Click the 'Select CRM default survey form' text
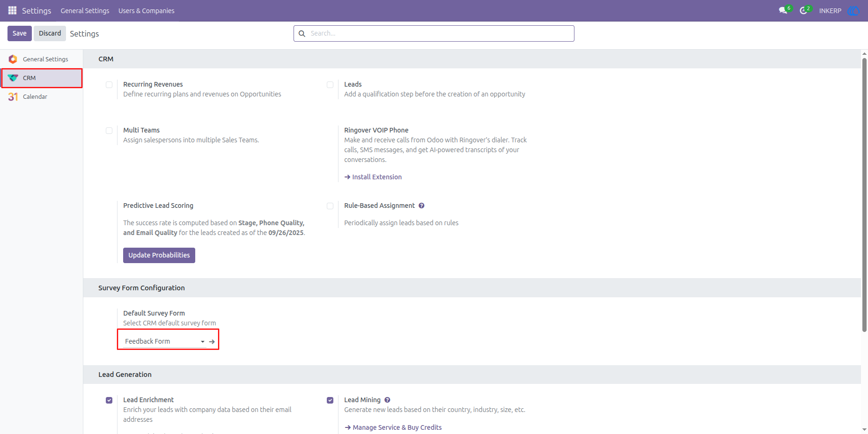 169,323
